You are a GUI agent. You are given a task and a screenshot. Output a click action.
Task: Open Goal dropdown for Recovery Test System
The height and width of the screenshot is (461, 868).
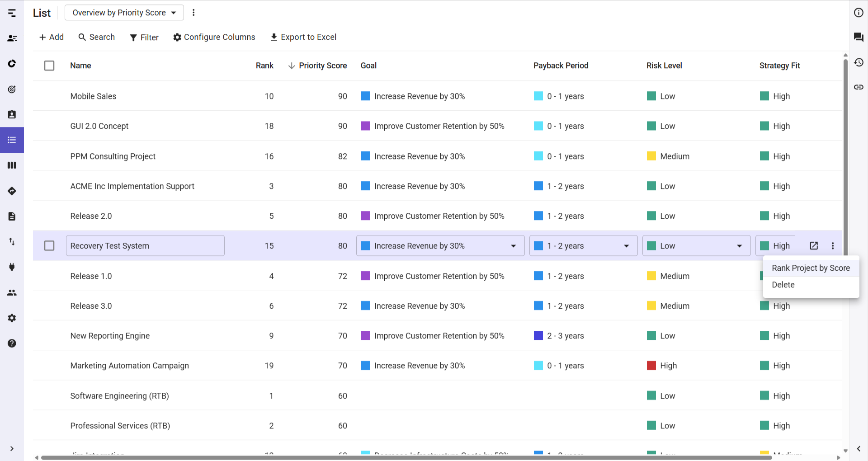(440, 246)
